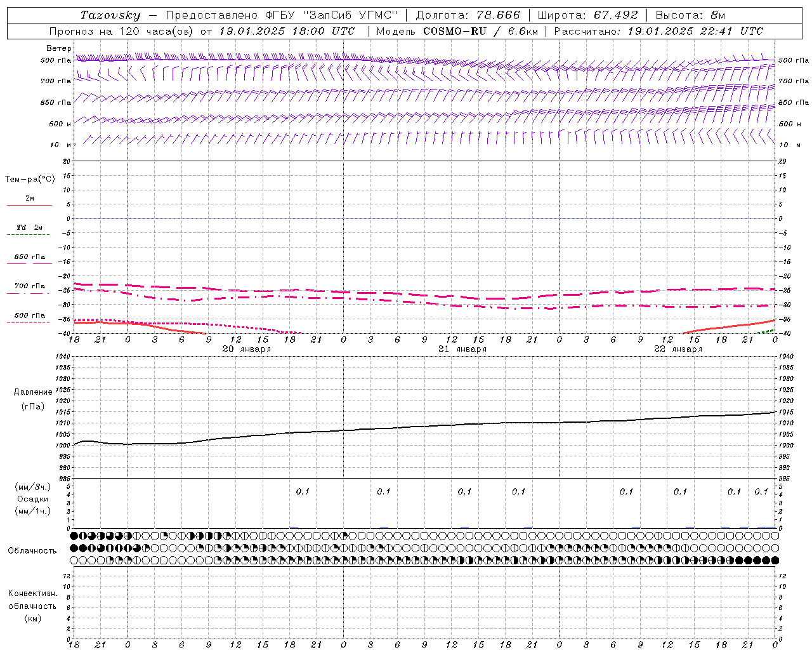
Task: Click the pink dash-dot line under '700 гПа' legend
Action: click(28, 293)
